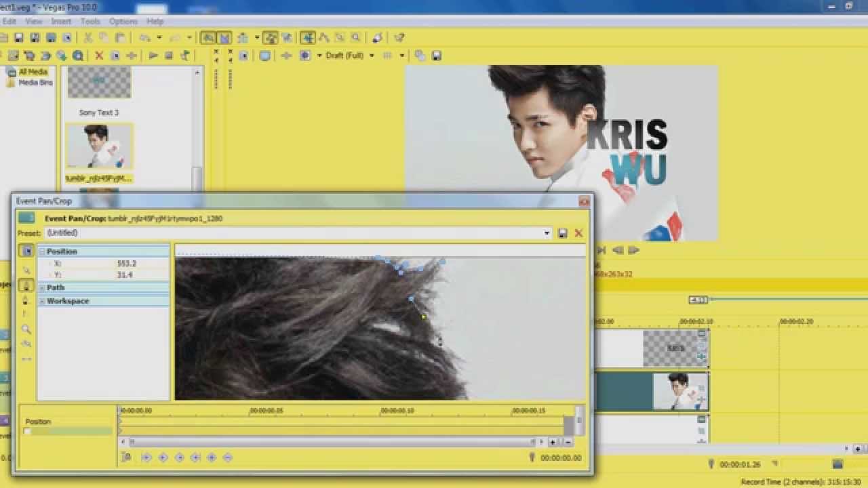Select the Anchor Deletion tool
The image size is (868, 488).
click(x=26, y=300)
